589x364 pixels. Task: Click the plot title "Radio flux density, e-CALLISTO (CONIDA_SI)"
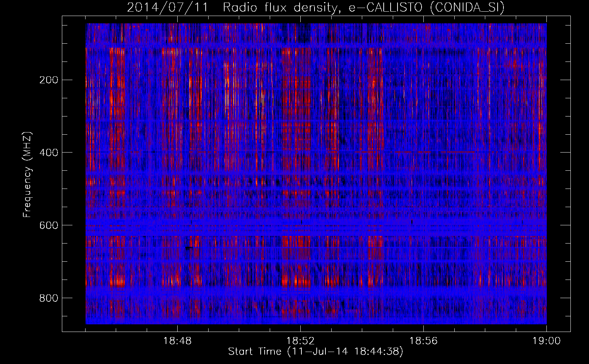[x=364, y=7]
